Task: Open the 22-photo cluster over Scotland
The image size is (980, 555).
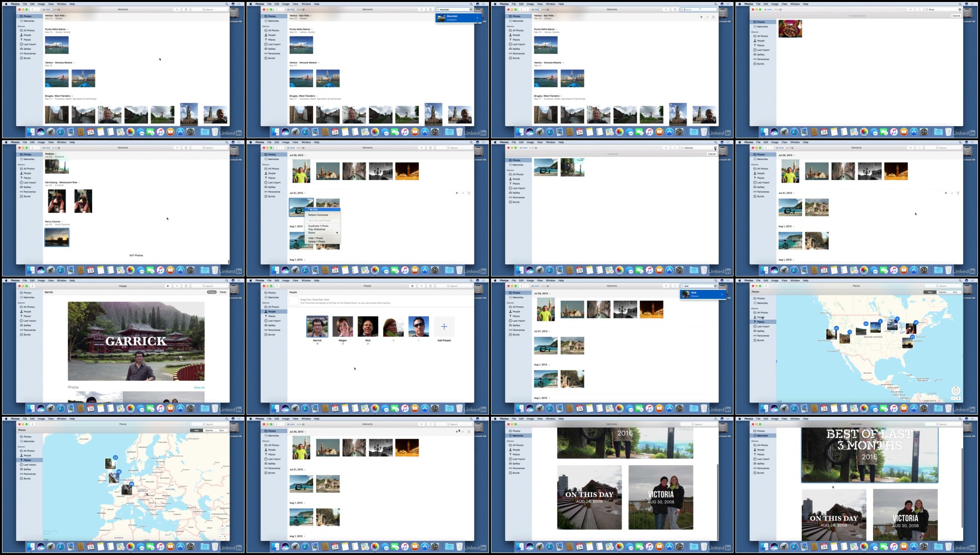Action: 110,463
